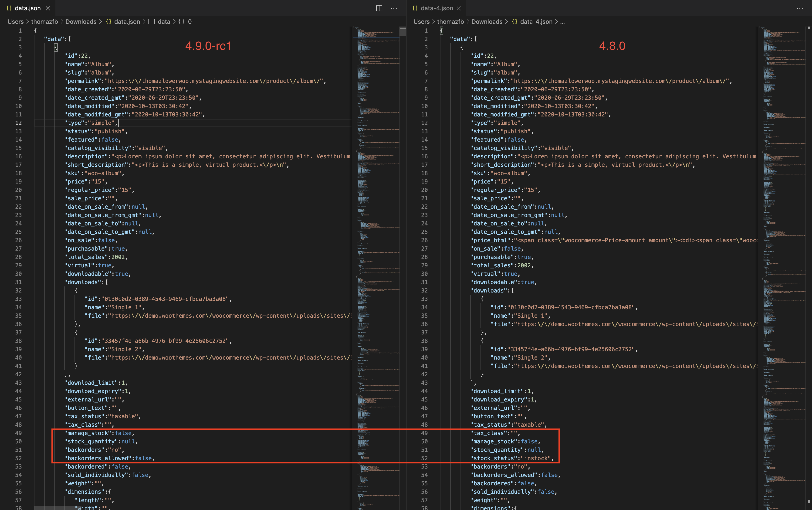Open the more actions (...) menu of the right editor group

800,8
